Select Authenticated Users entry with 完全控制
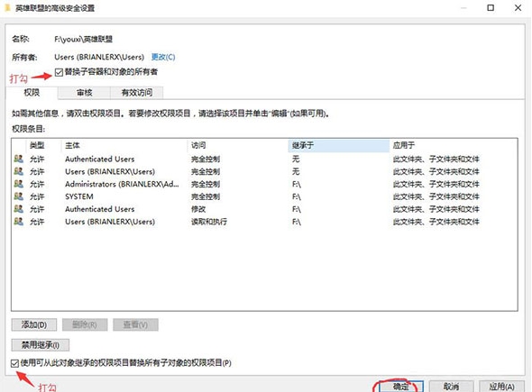This screenshot has width=532, height=392. 264,159
